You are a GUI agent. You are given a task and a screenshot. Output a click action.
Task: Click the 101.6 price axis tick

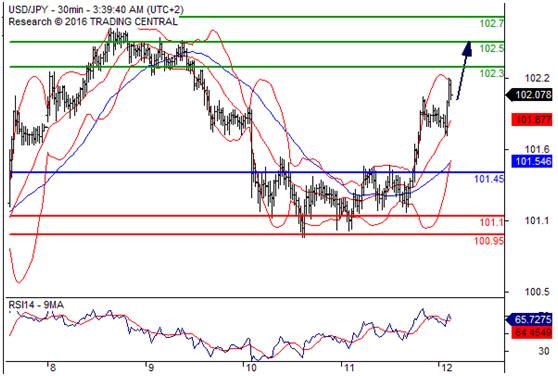pos(537,149)
